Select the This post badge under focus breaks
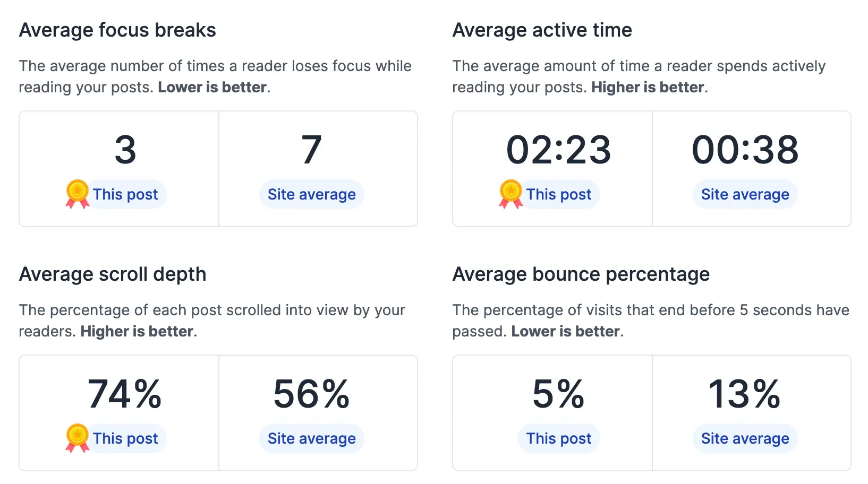Viewport: 868px width, 484px height. coord(125,194)
